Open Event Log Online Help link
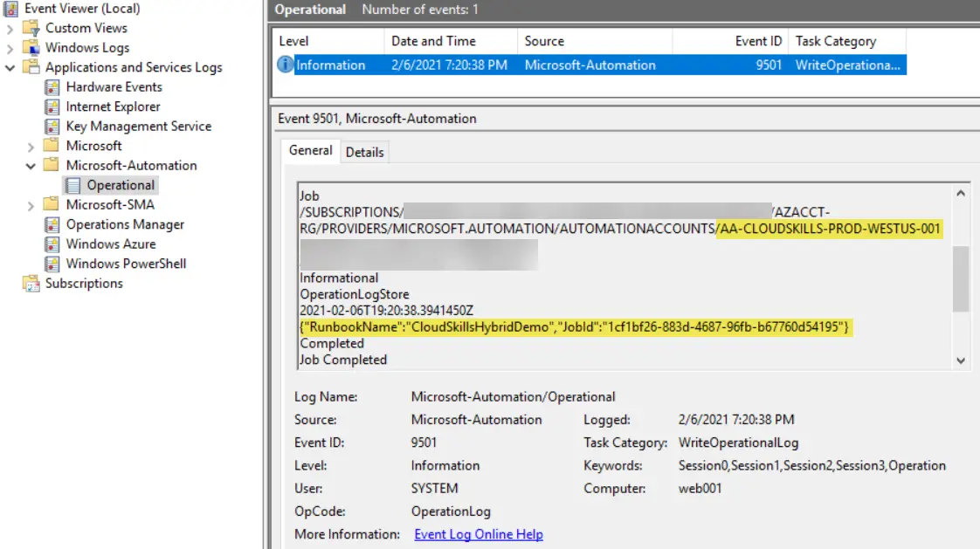Viewport: 980px width, 549px height. (x=478, y=533)
